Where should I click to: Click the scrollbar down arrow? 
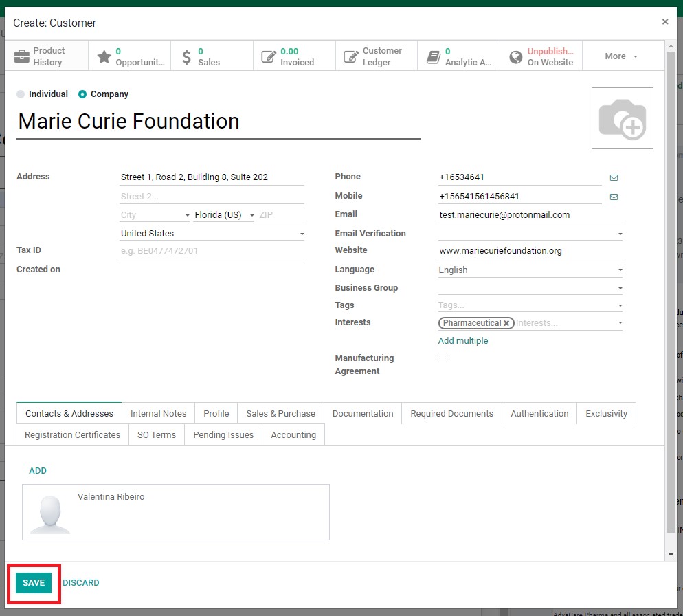tap(671, 555)
